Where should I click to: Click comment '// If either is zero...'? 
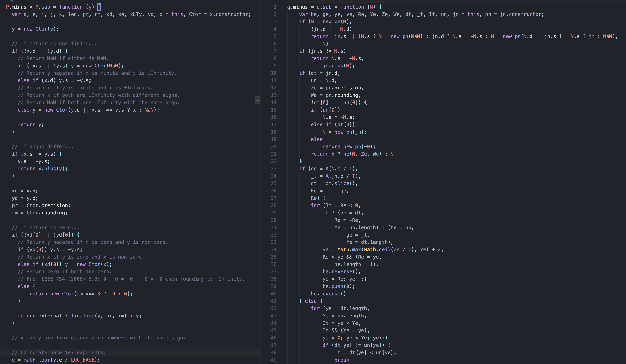tap(46, 228)
